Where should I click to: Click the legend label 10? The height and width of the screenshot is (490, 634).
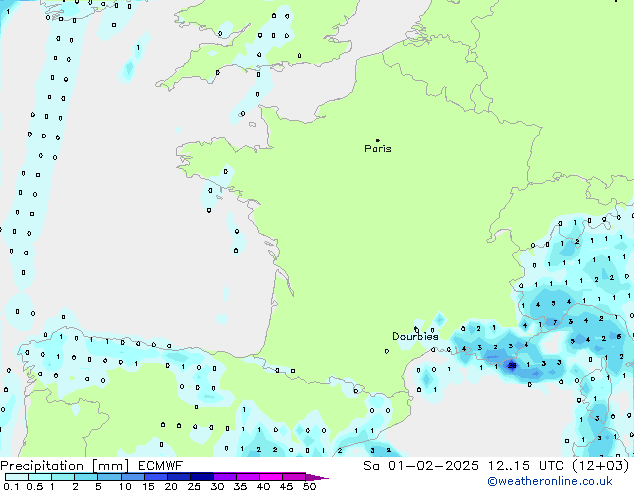(125, 486)
